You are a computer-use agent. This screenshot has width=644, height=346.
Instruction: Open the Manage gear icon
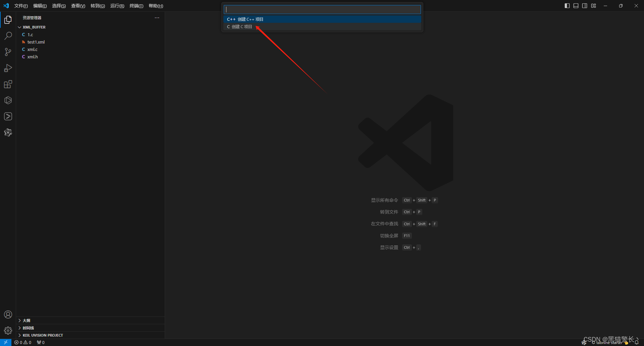(8, 331)
